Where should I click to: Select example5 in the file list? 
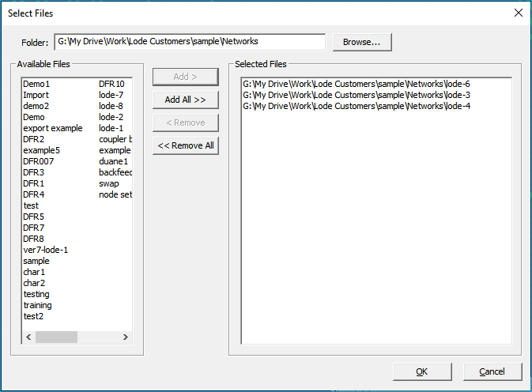click(41, 150)
